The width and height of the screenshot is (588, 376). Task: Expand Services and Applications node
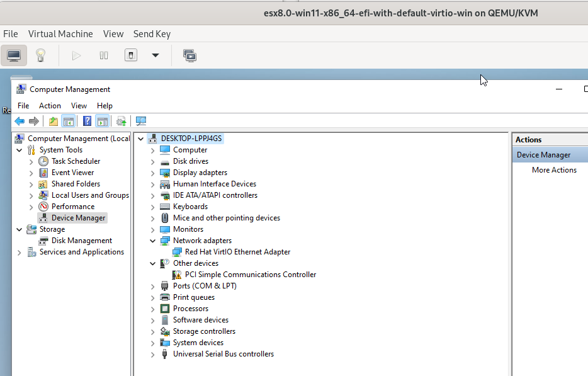coord(19,253)
